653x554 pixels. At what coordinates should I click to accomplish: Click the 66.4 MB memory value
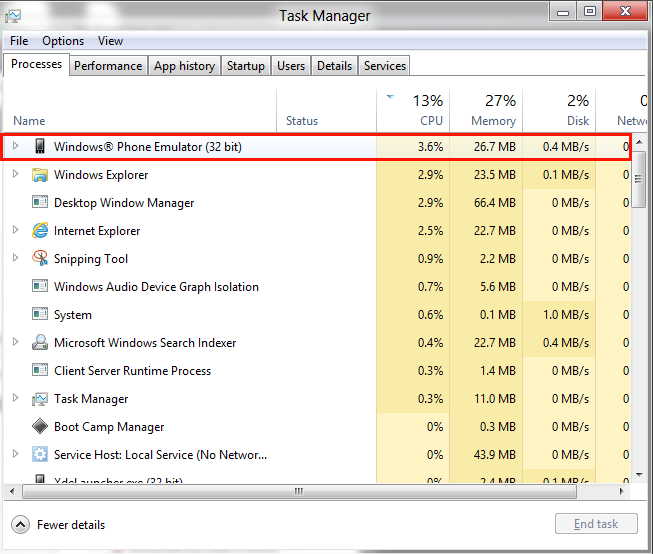point(495,203)
